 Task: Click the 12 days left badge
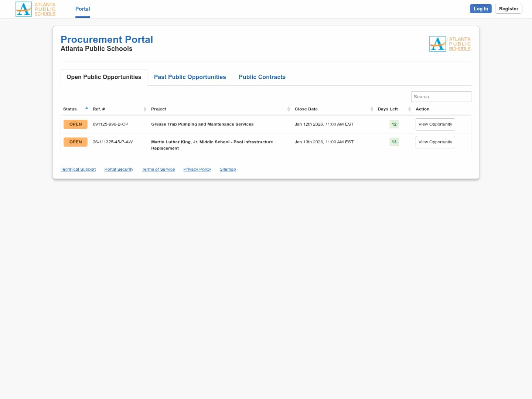tap(394, 125)
